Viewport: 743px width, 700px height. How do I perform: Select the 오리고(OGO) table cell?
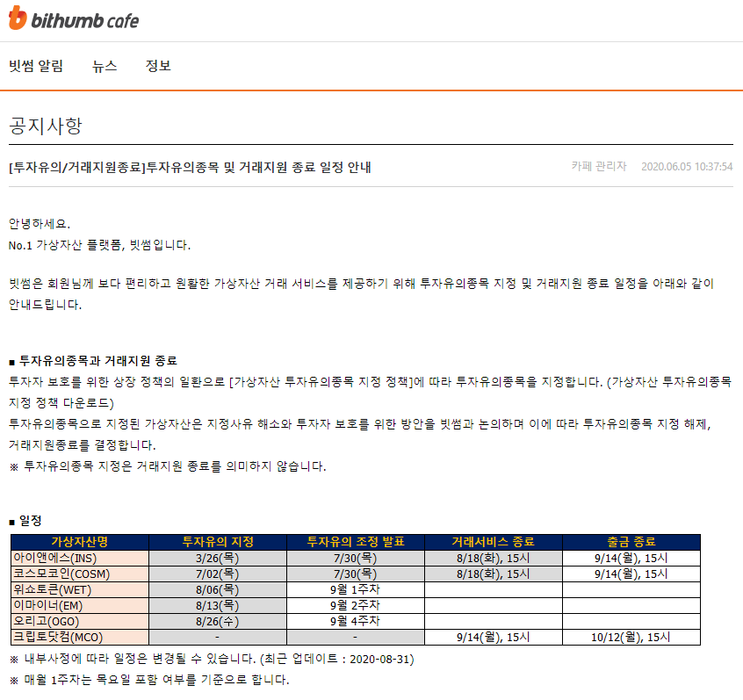pos(80,621)
